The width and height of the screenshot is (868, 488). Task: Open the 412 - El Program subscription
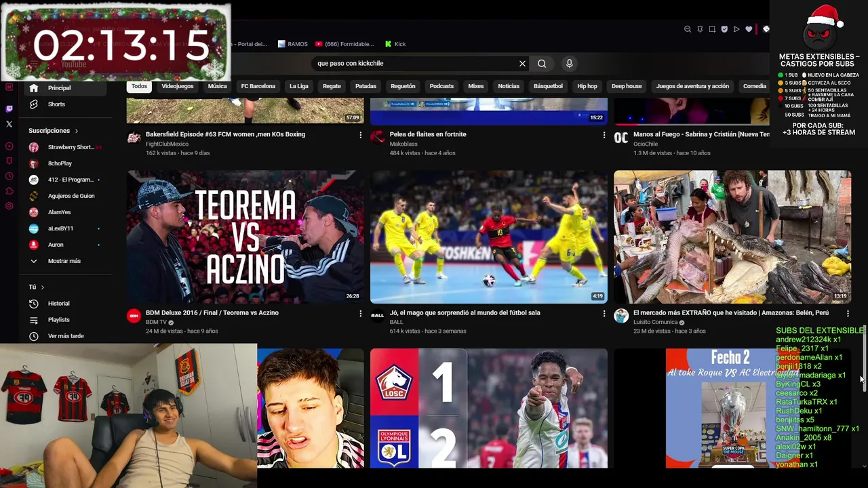click(66, 180)
